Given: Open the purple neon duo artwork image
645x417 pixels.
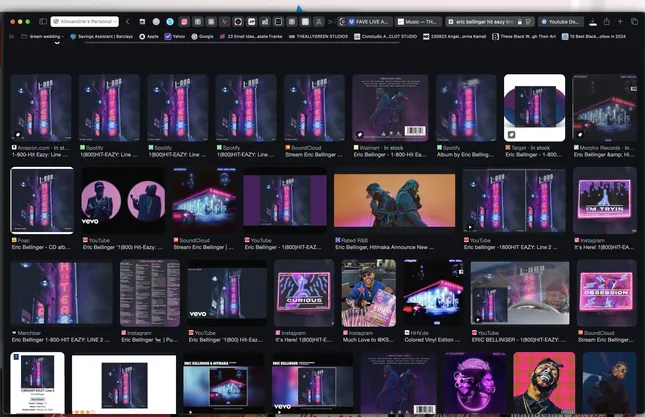Looking at the screenshot, I should click(x=476, y=382).
